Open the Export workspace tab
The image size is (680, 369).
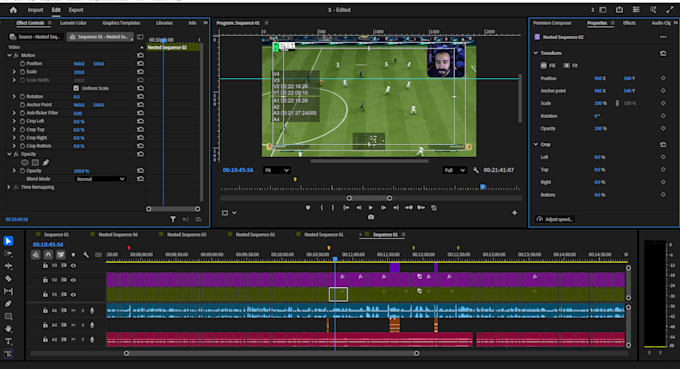point(76,10)
